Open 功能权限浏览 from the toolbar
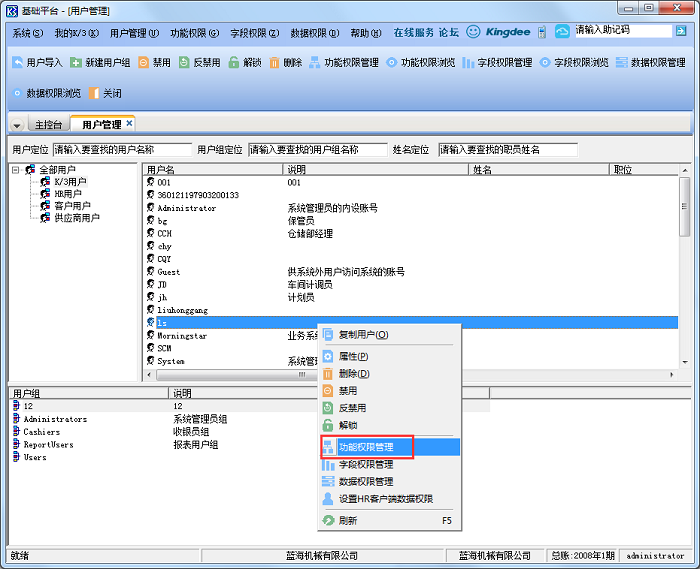Screen dimensions: 700x569 [x=420, y=62]
